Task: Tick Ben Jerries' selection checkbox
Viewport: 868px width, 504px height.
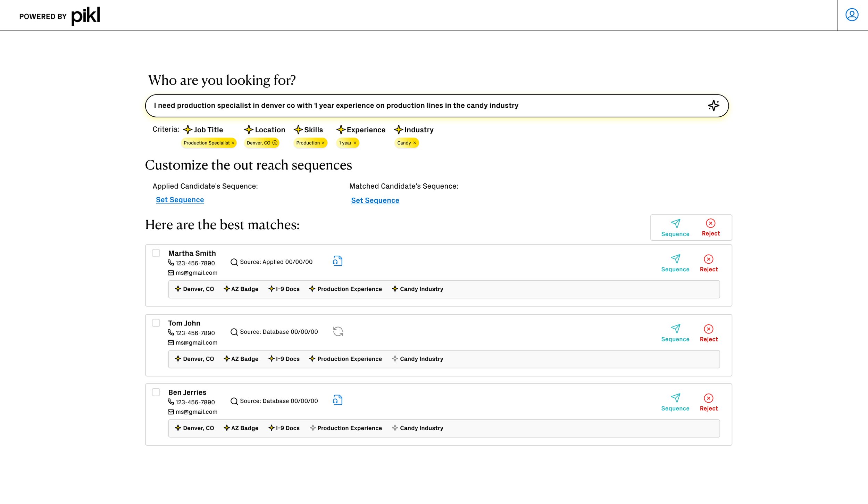Action: click(156, 392)
